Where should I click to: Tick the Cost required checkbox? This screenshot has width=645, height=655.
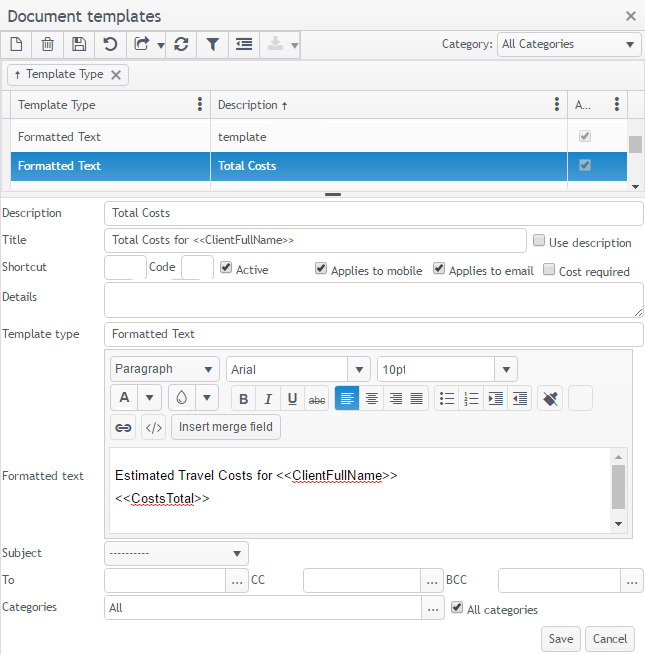click(549, 270)
